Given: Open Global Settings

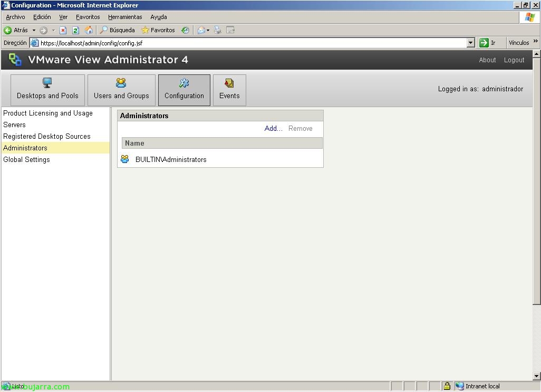Looking at the screenshot, I should tap(26, 159).
